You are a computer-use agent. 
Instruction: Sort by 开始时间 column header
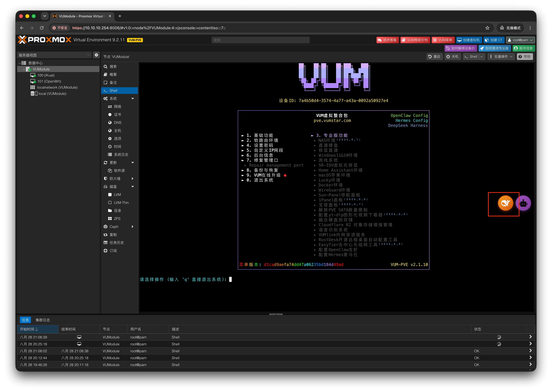click(38, 329)
